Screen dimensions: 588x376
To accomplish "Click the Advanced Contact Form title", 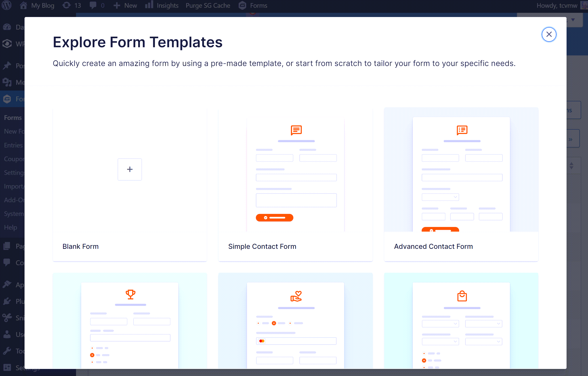I will coord(433,246).
